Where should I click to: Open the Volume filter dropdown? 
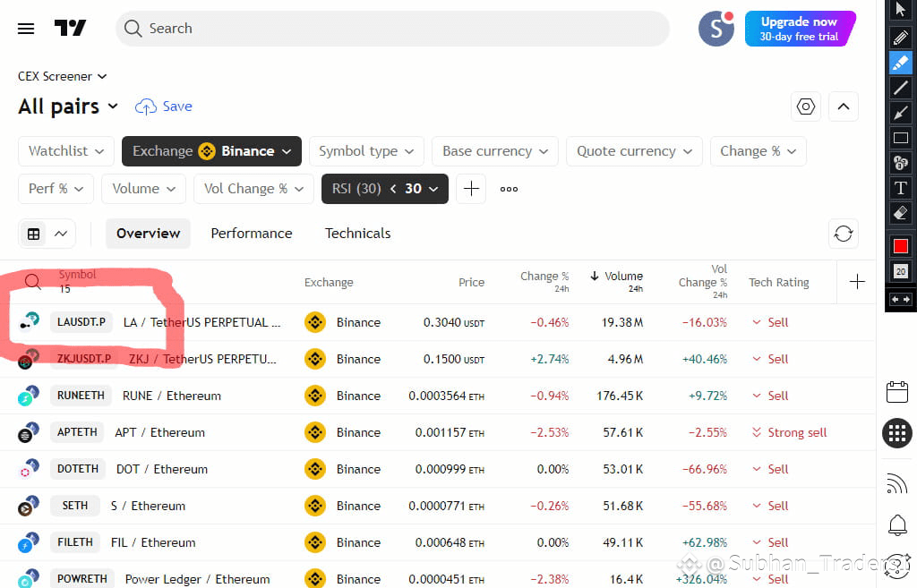[x=143, y=188]
